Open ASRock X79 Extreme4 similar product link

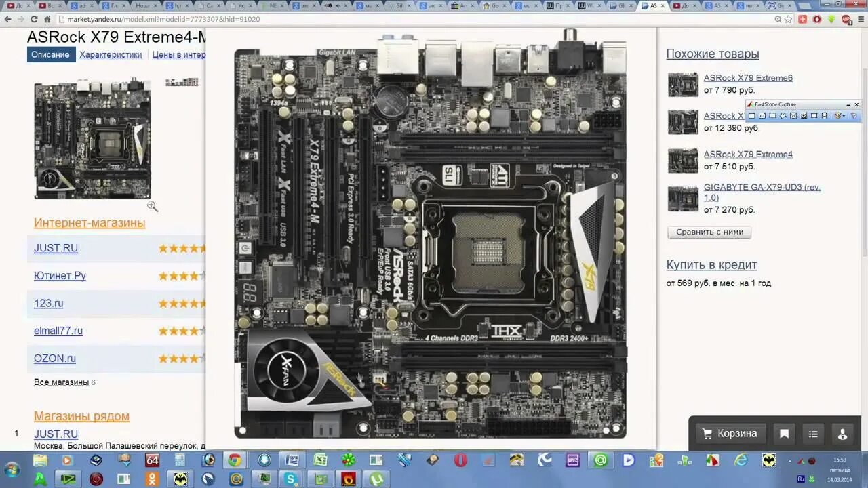pyautogui.click(x=748, y=154)
